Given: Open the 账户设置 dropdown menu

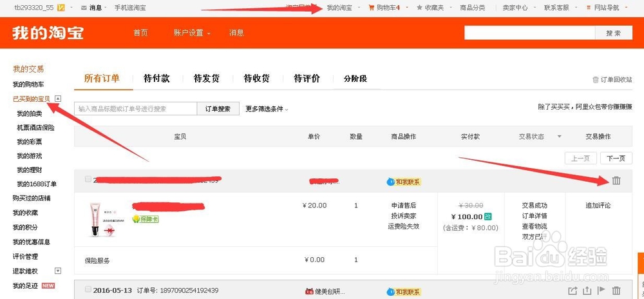Looking at the screenshot, I should click(192, 33).
